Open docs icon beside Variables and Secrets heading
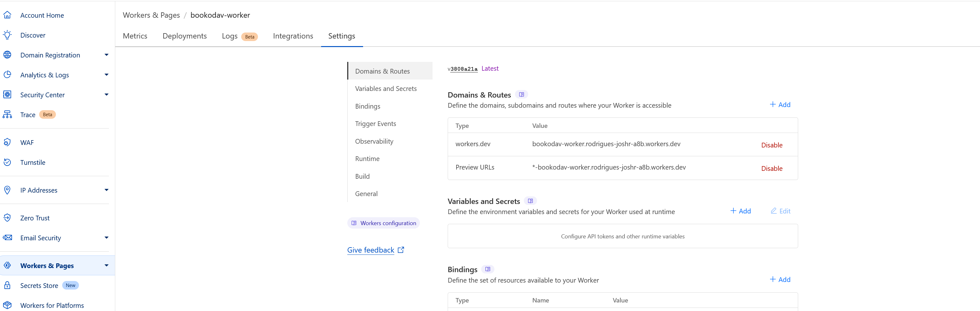This screenshot has width=980, height=311. click(x=530, y=200)
